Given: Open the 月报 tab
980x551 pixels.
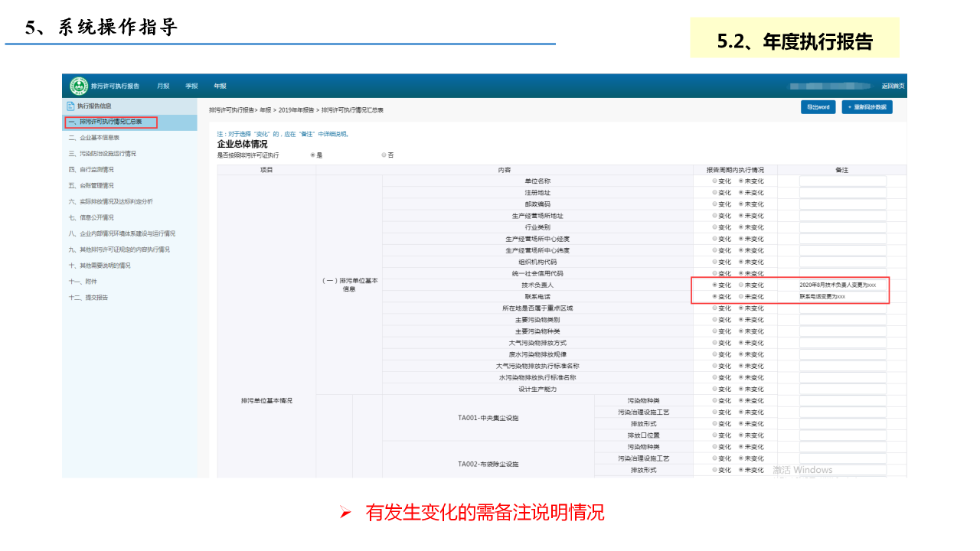Looking at the screenshot, I should [x=163, y=86].
